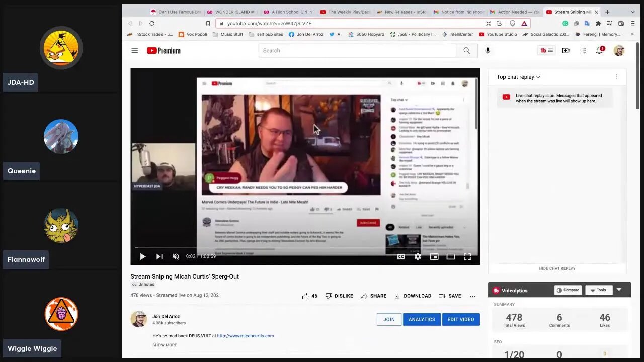Click the search magnifier button
The width and height of the screenshot is (644, 362).
coord(466,51)
